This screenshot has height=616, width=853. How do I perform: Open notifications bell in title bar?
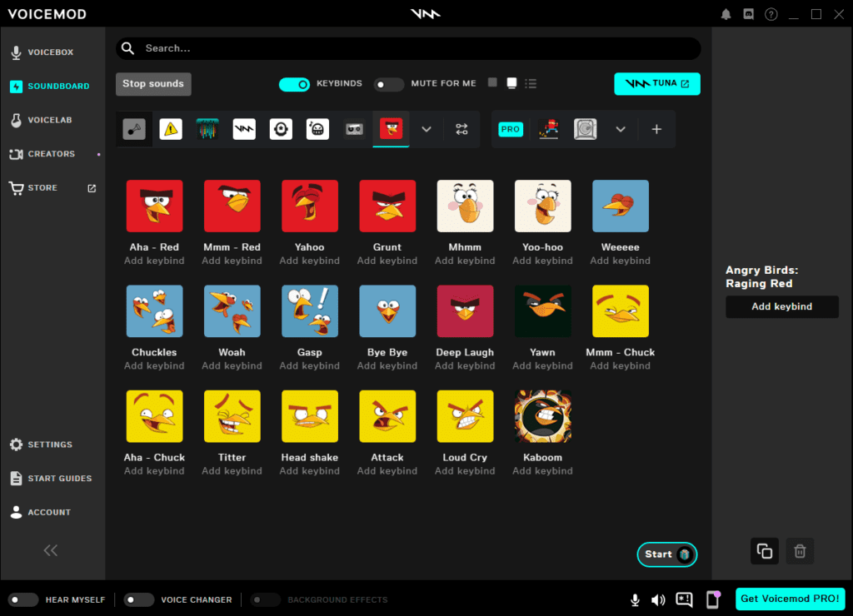726,14
